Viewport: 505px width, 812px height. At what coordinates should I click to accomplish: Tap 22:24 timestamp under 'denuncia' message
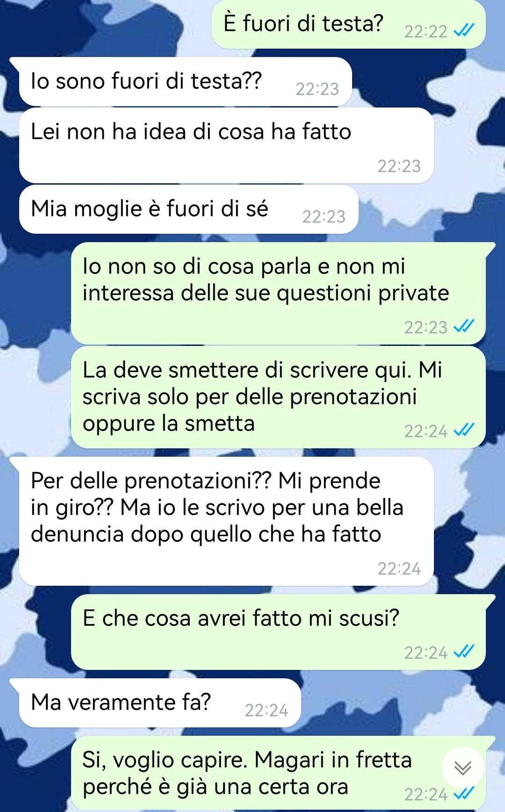point(399,568)
